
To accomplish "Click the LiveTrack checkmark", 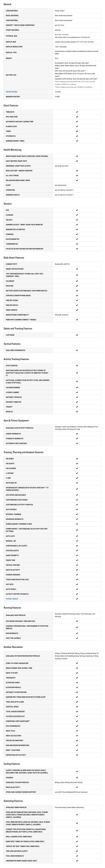I will [77, 335].
